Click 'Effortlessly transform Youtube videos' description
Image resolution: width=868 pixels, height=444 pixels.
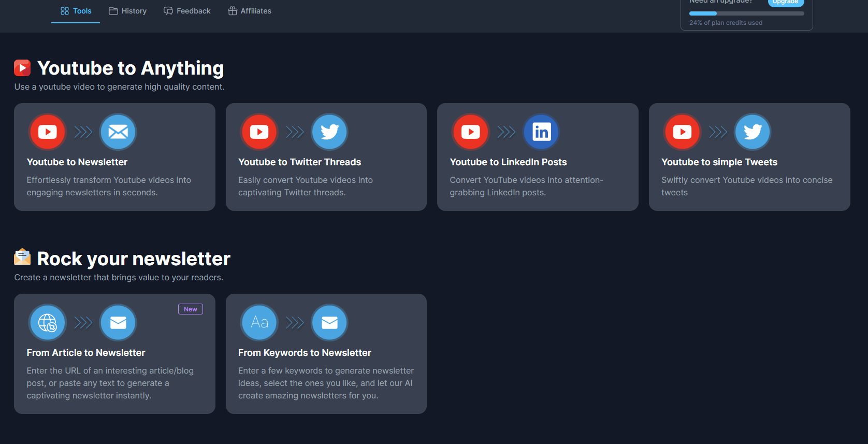(x=109, y=187)
